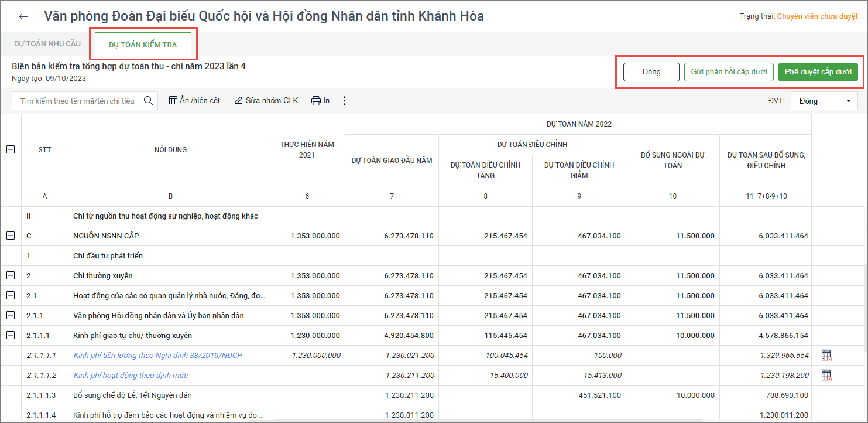Click the Đóng button
This screenshot has width=868, height=423.
651,72
